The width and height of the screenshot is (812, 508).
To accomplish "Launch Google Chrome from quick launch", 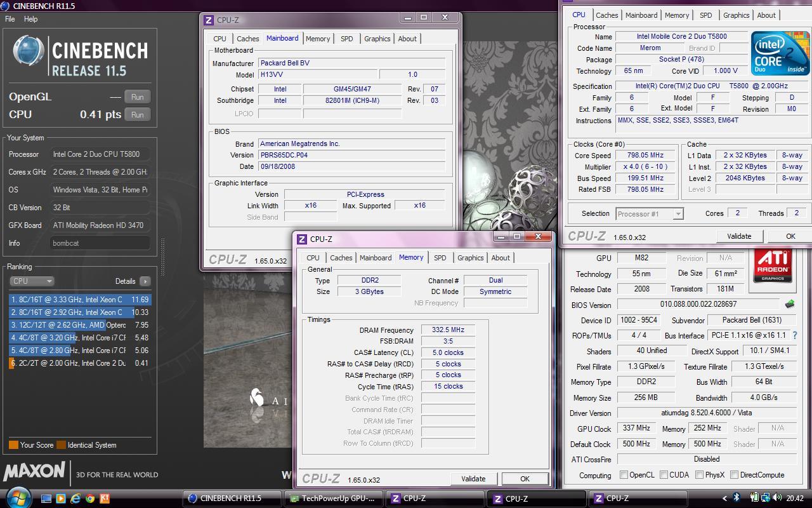I will pyautogui.click(x=90, y=498).
